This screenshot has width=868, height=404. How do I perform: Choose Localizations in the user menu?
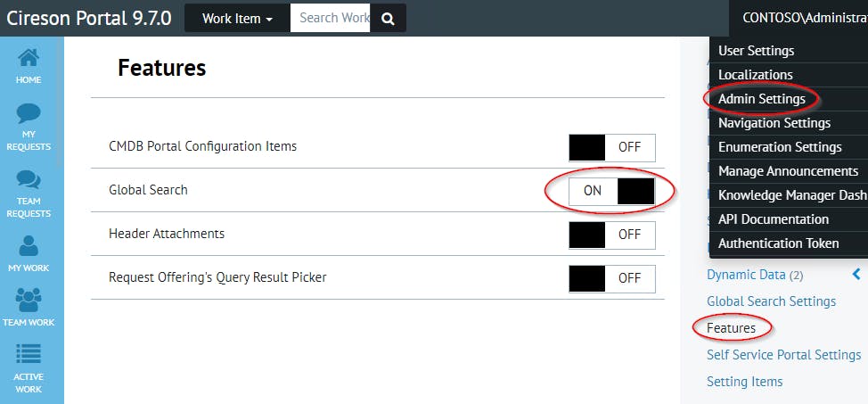pos(755,75)
